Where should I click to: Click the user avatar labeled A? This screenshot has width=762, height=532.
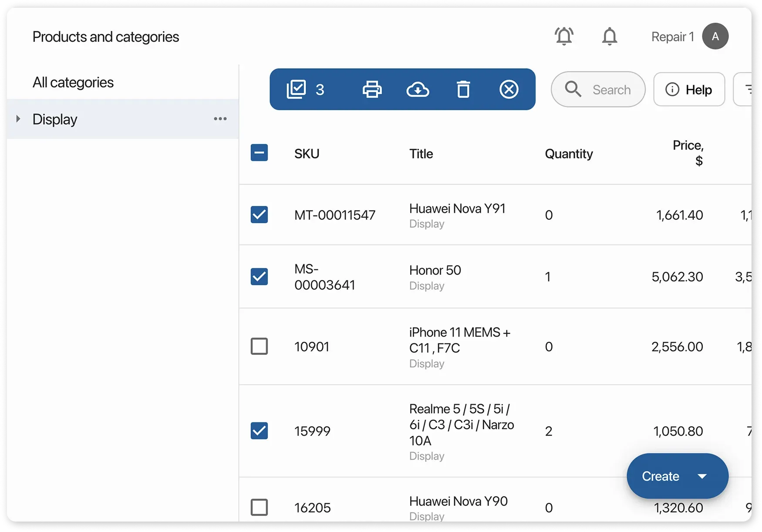715,37
